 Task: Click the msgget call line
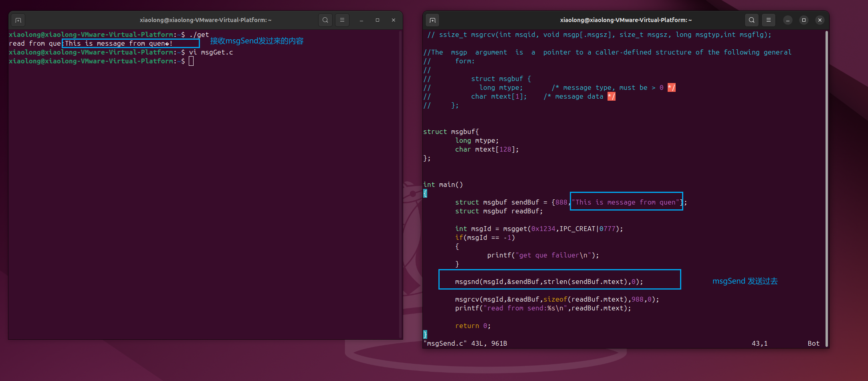click(539, 229)
